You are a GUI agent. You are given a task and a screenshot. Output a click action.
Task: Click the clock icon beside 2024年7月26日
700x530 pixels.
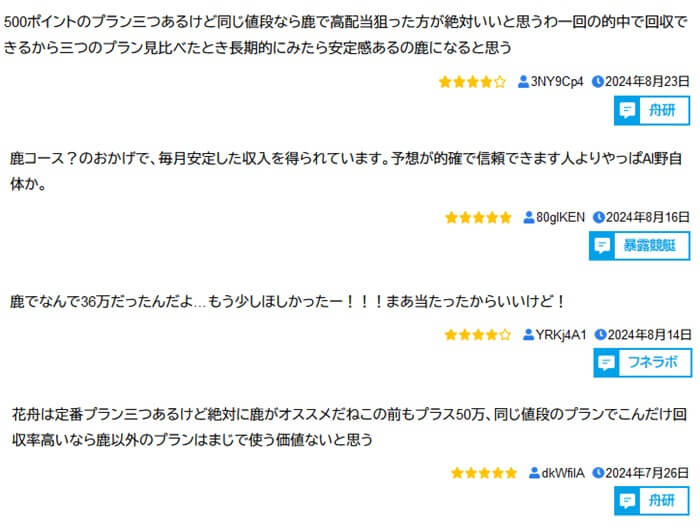click(x=599, y=472)
